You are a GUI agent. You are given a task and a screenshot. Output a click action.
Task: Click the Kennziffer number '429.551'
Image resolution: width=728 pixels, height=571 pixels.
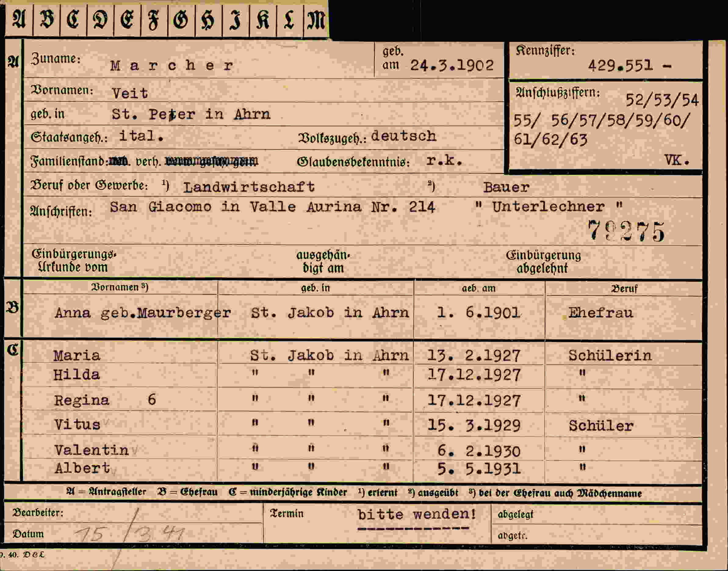tap(621, 66)
